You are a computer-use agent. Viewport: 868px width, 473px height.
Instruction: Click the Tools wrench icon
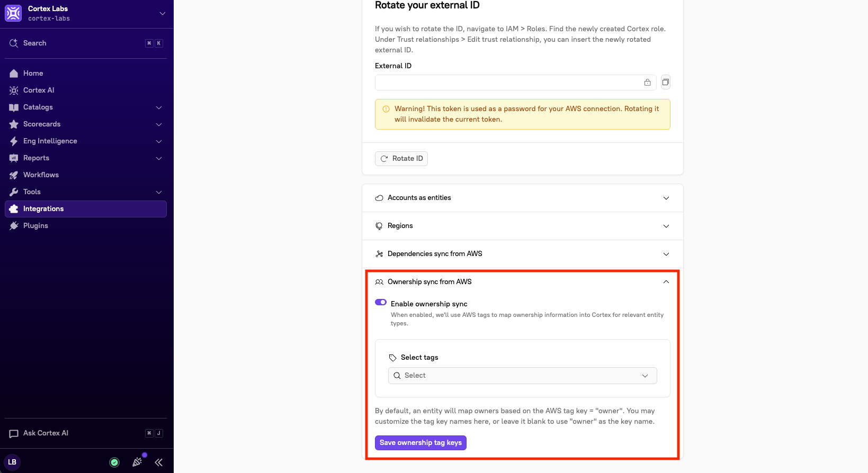click(x=14, y=192)
